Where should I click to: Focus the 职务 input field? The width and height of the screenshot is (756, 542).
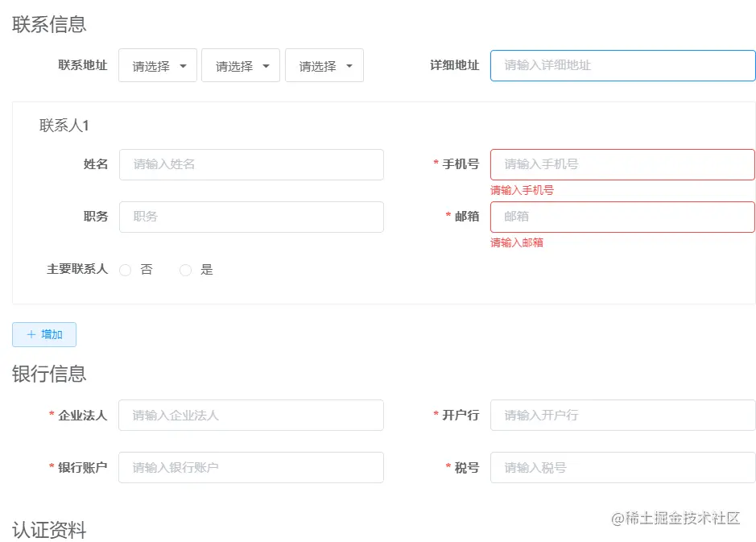pyautogui.click(x=251, y=217)
